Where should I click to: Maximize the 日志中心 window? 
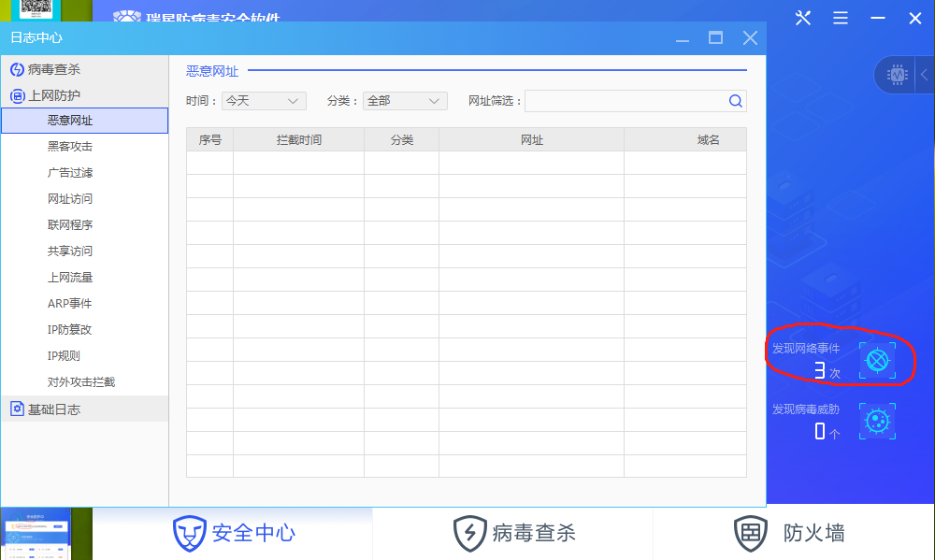click(x=715, y=38)
